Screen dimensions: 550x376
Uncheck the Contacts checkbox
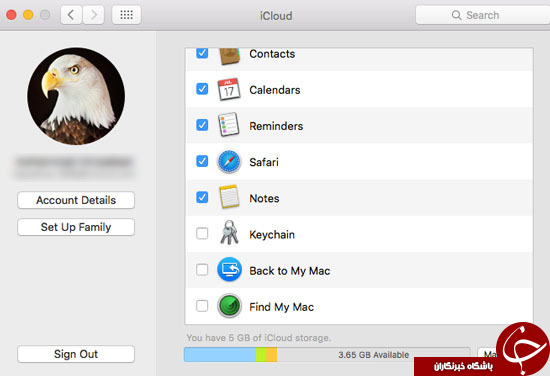(202, 53)
